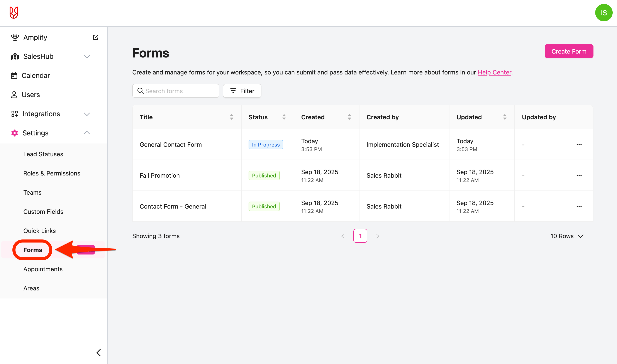Screen dimensions: 617x364
Task: Collapse sidebar with bottom arrow icon
Action: click(99, 352)
